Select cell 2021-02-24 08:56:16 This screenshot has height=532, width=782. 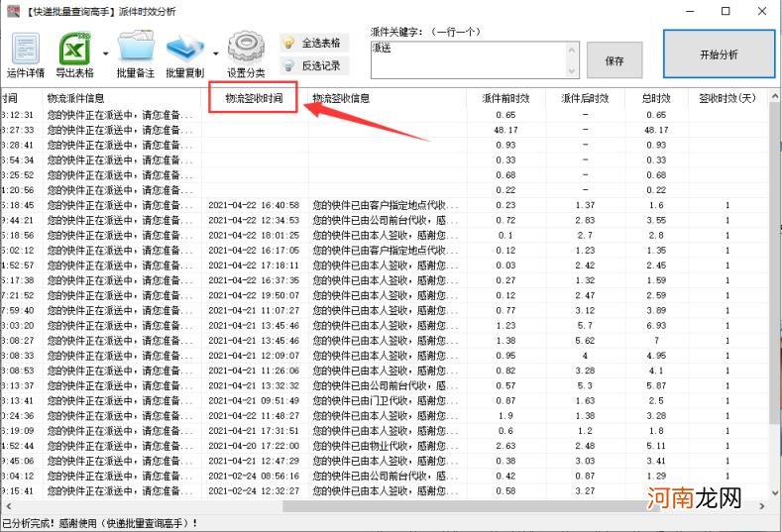click(x=254, y=476)
